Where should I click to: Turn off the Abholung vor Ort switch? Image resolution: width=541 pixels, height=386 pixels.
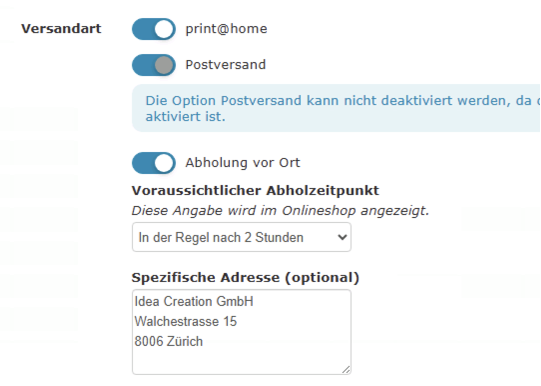154,163
